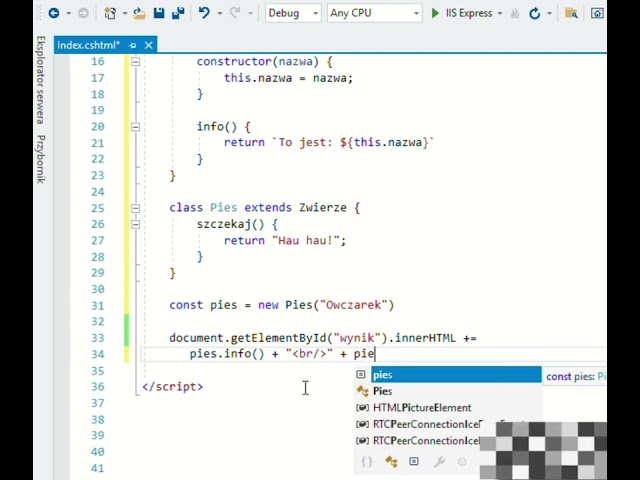Click the 'Owczarek' string on line 31

(353, 305)
